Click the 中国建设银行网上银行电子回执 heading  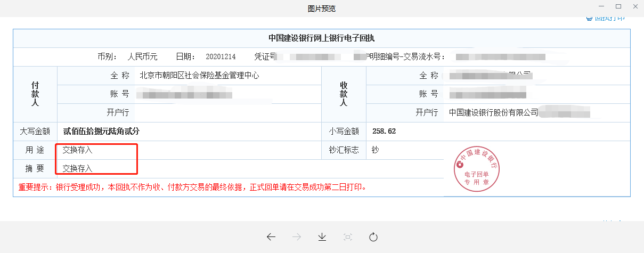(x=322, y=38)
